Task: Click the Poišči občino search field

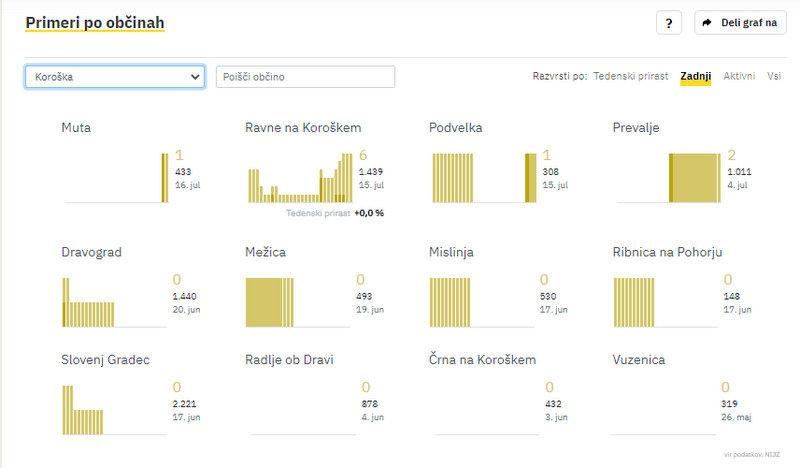Action: [x=305, y=77]
